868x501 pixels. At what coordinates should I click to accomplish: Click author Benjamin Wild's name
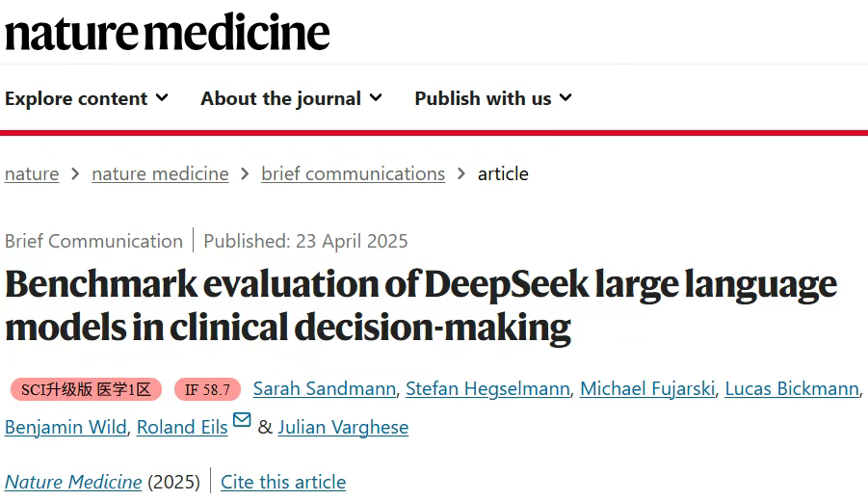point(66,428)
